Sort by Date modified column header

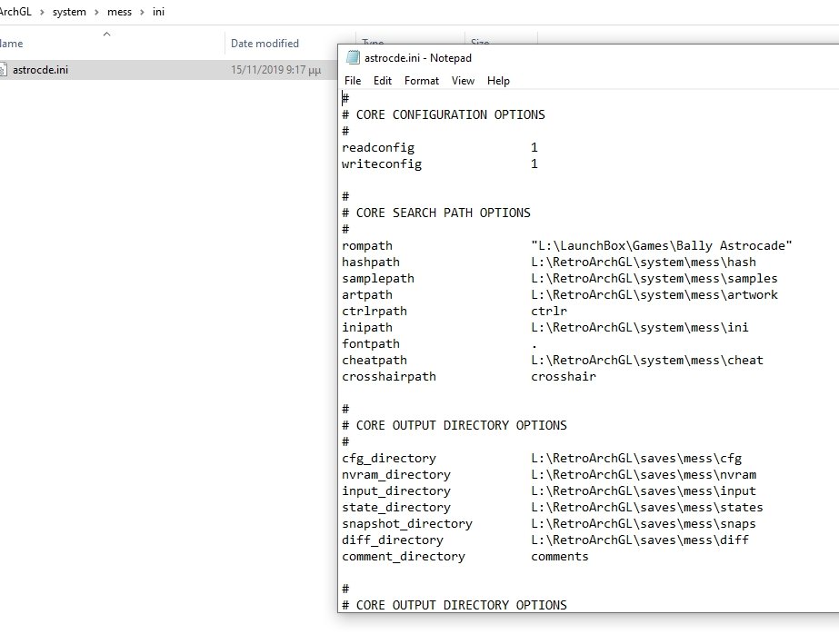(265, 44)
